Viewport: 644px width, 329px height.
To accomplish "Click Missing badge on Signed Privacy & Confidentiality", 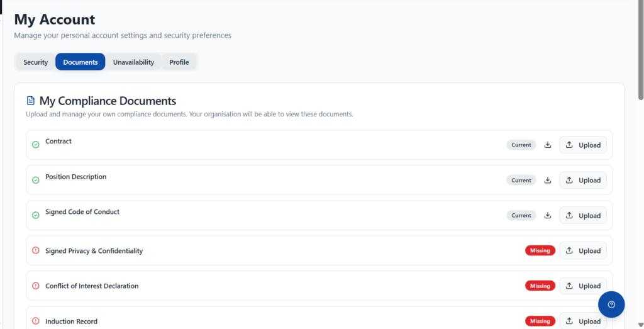I will point(540,250).
